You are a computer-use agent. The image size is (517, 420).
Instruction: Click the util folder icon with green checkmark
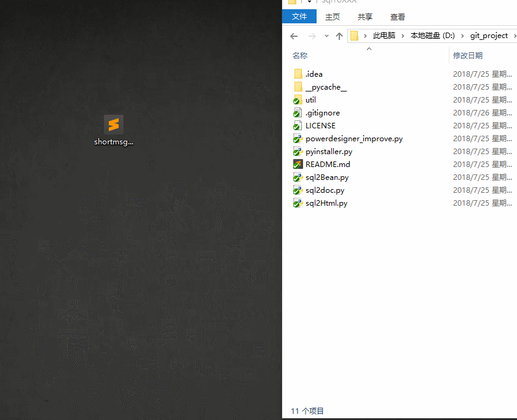(298, 100)
